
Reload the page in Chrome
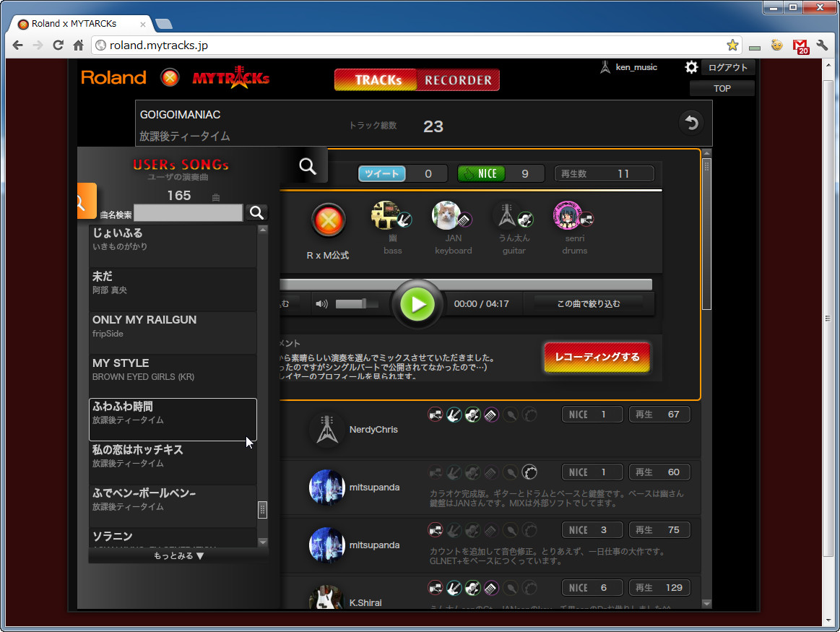click(x=58, y=46)
